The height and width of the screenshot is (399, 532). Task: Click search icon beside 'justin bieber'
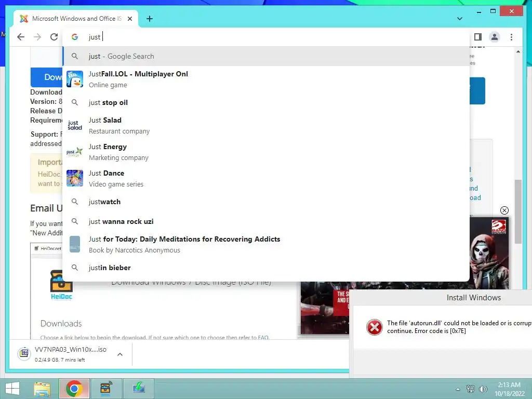(75, 268)
